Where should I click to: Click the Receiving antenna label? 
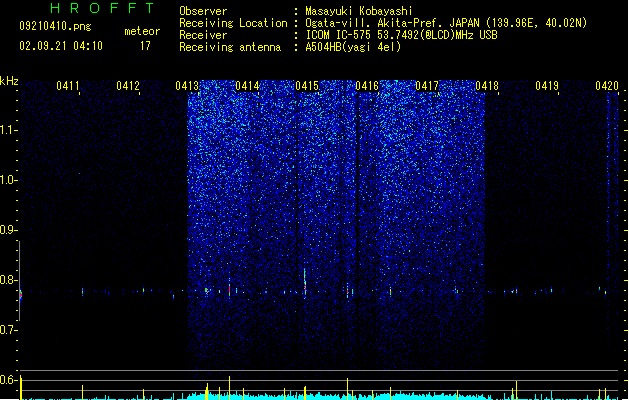230,47
